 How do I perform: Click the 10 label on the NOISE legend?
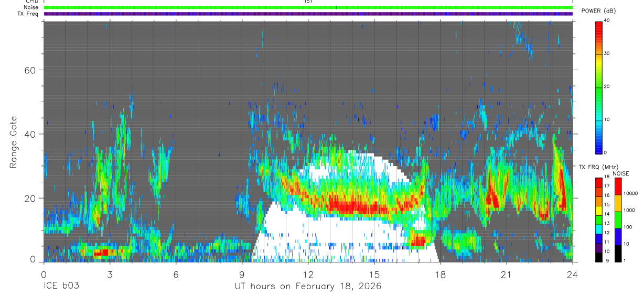point(627,244)
